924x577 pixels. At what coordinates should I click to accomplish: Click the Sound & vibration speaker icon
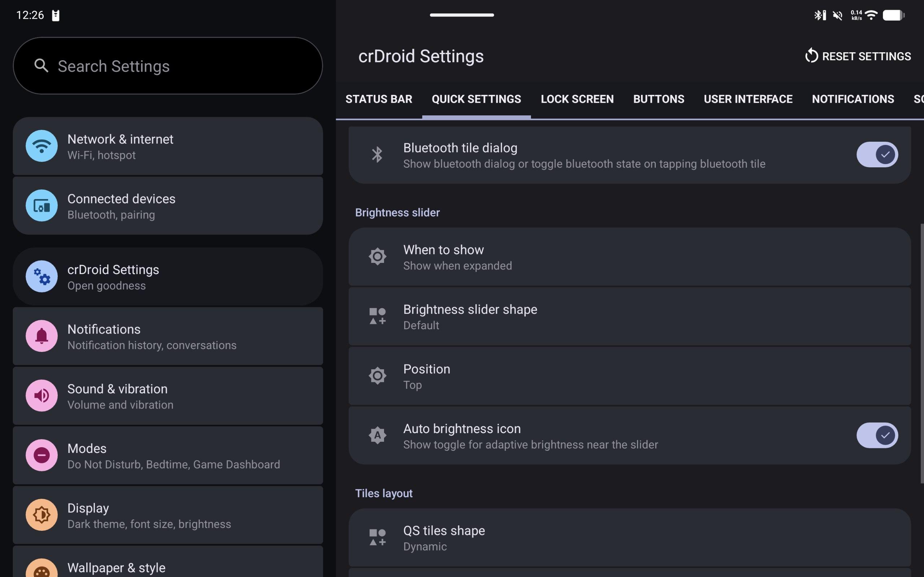pos(42,396)
